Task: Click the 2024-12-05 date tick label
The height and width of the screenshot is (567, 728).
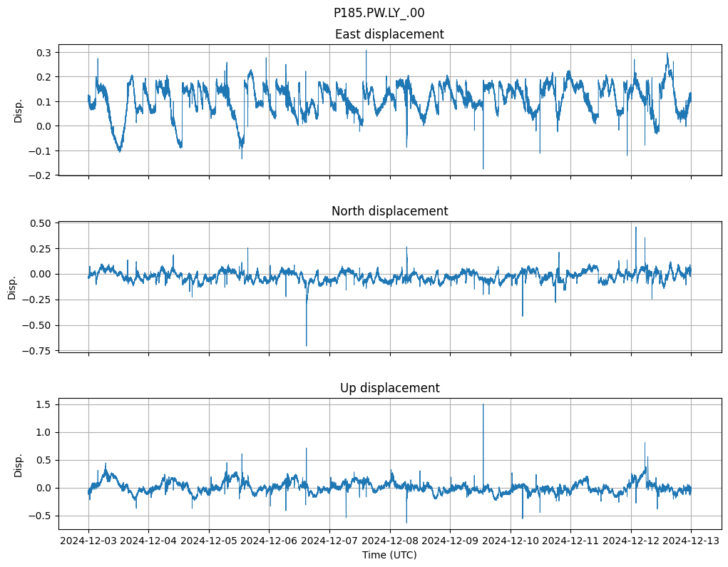Action: click(x=209, y=541)
